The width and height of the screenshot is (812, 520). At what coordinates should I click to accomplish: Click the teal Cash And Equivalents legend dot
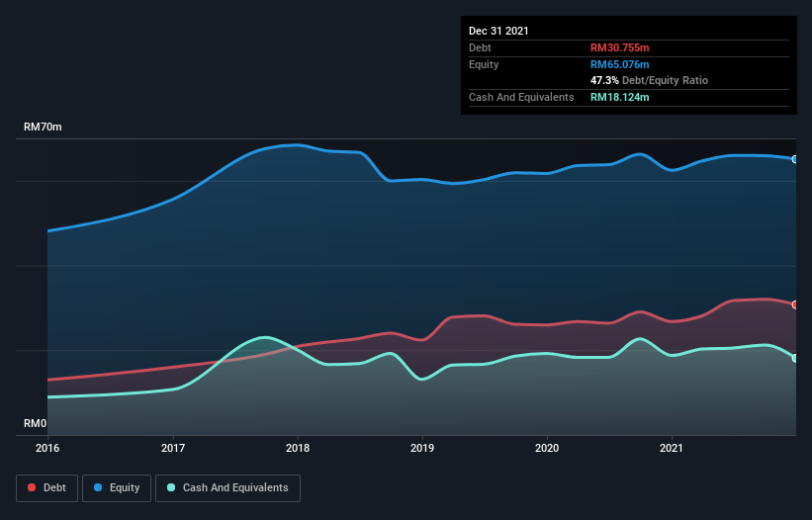pos(171,487)
